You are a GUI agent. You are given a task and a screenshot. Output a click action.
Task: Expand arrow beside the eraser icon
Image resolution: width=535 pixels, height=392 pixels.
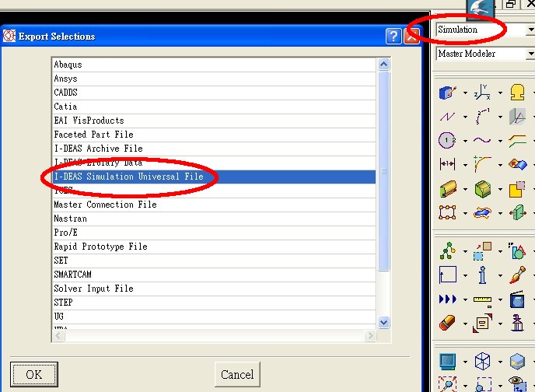465,324
